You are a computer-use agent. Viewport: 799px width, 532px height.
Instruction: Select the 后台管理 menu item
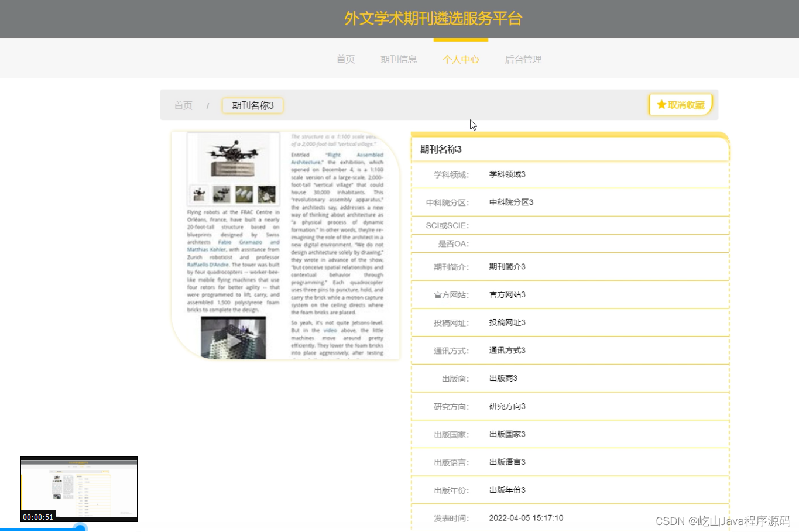[x=523, y=59]
